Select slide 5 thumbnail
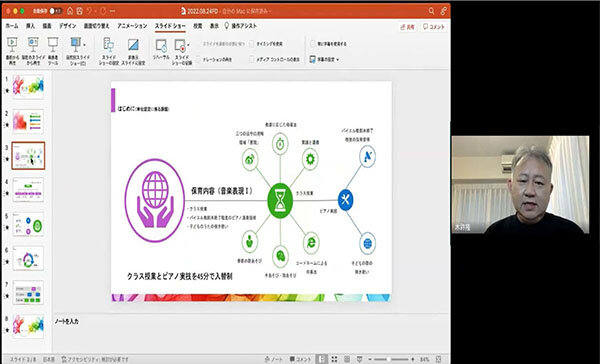Image resolution: width=600 pixels, height=364 pixels. click(28, 224)
